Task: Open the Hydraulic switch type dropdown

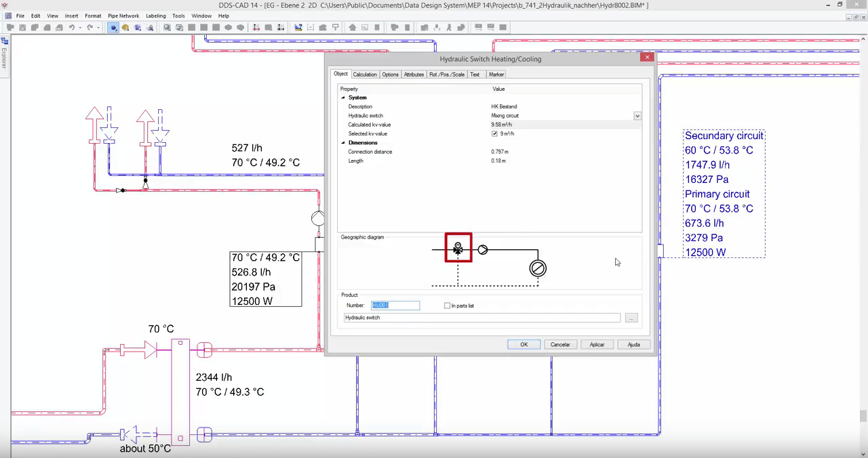Action: [x=637, y=116]
